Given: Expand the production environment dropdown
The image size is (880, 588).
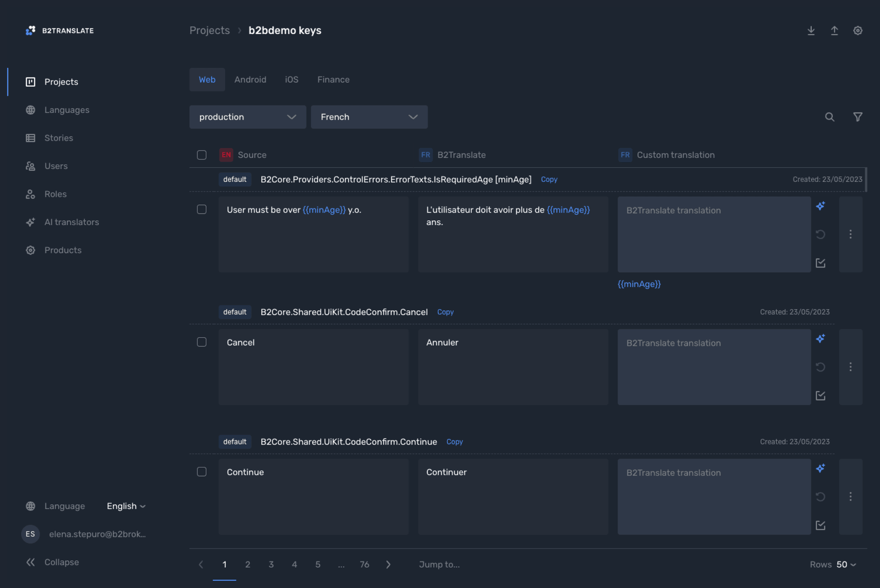Looking at the screenshot, I should tap(247, 117).
